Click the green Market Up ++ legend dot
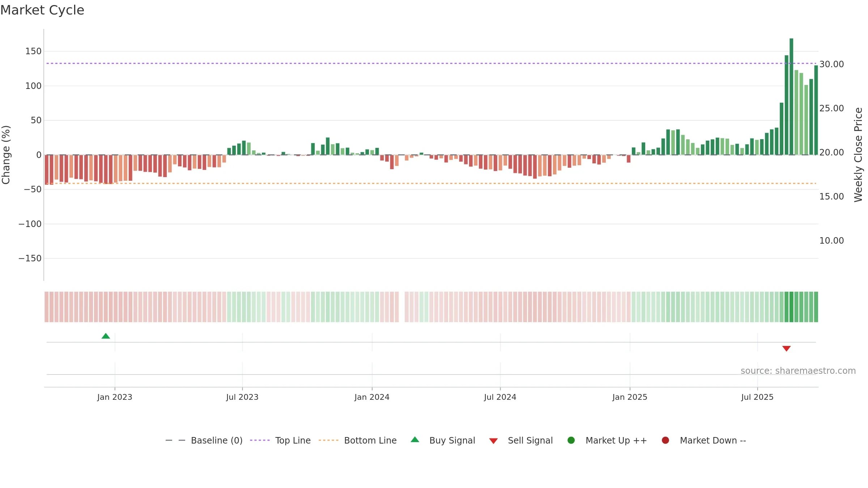The image size is (868, 488). [571, 440]
